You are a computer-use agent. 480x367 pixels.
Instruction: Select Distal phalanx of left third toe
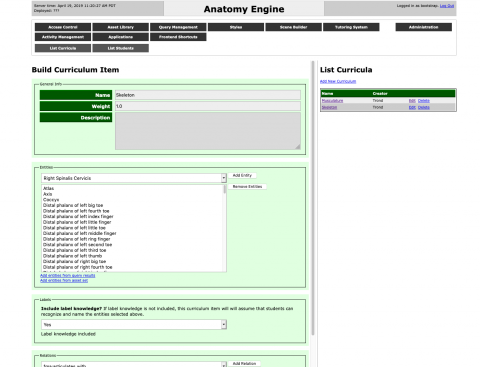click(75, 250)
